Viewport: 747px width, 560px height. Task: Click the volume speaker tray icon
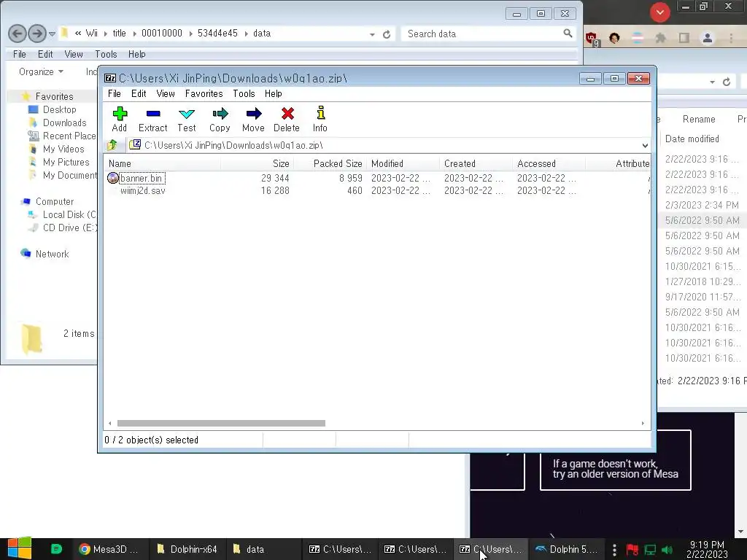[x=667, y=550]
